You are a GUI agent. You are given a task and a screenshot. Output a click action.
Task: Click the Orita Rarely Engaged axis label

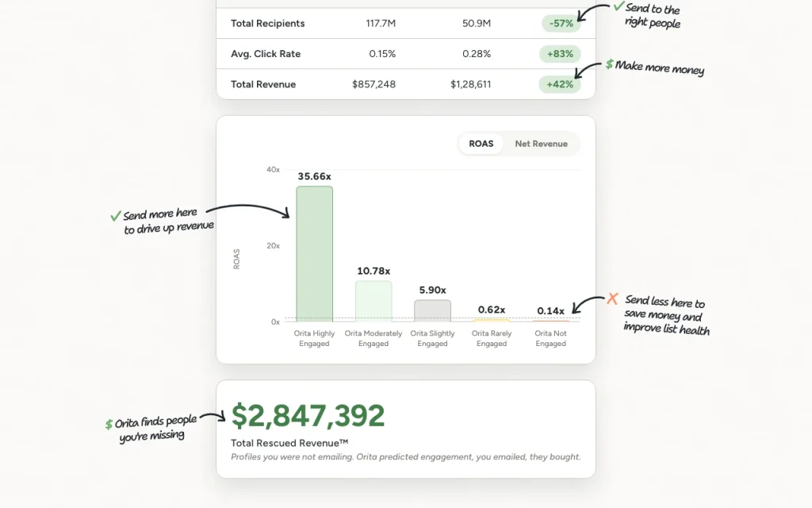(492, 338)
